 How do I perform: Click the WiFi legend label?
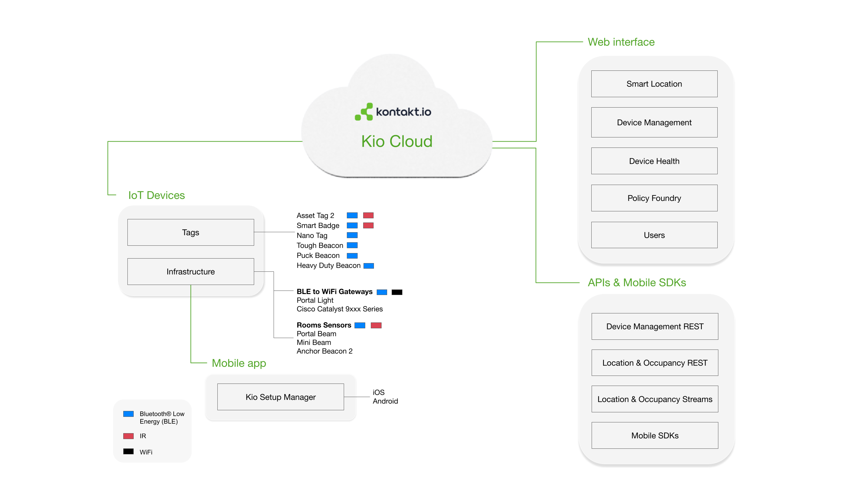[x=146, y=452]
